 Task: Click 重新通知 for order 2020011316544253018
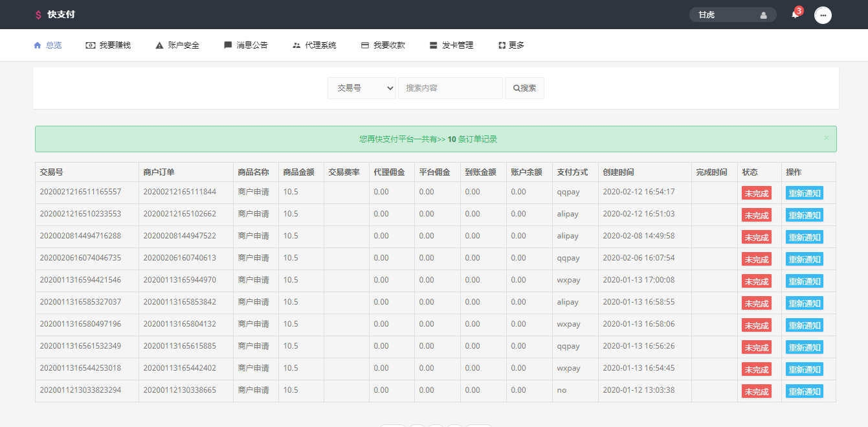(805, 369)
